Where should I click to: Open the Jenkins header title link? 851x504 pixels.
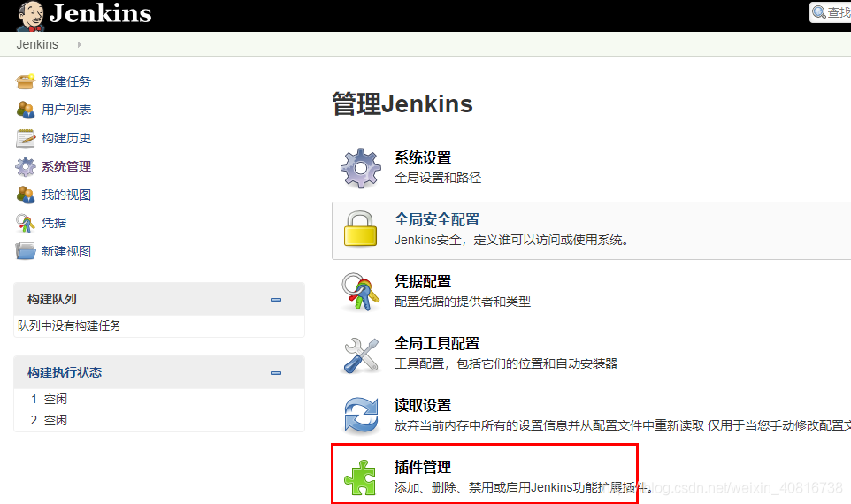coord(101,13)
